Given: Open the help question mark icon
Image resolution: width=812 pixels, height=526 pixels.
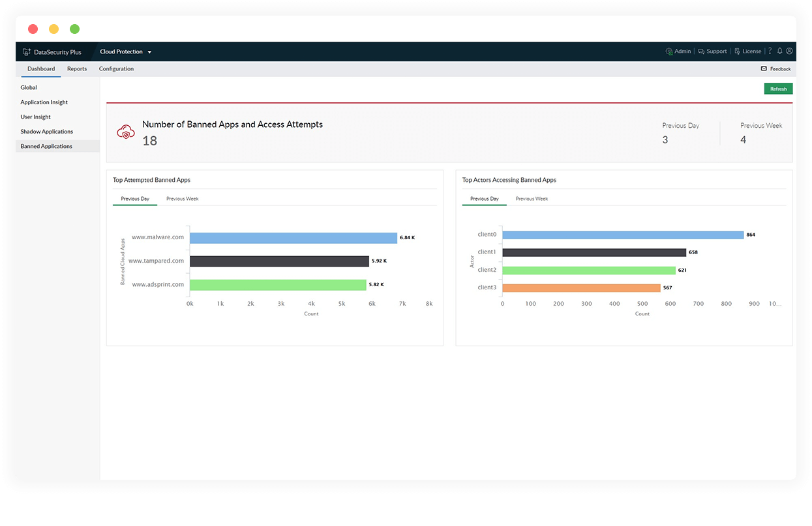Looking at the screenshot, I should tap(770, 51).
